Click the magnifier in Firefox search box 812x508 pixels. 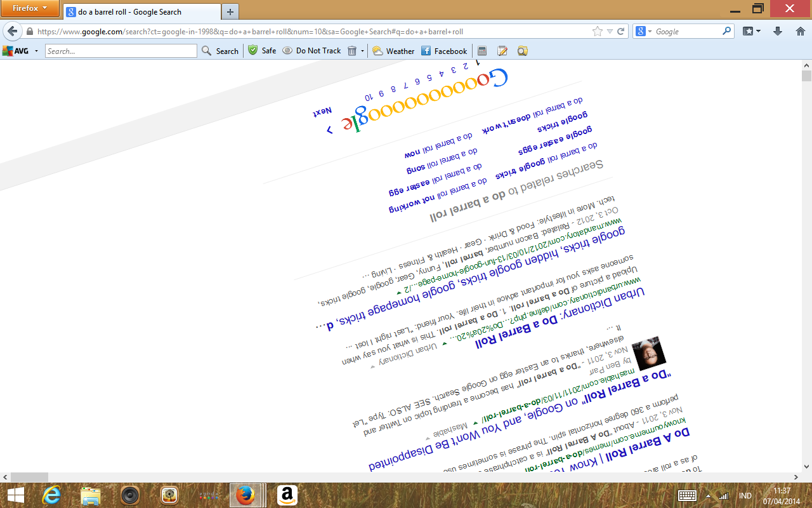pyautogui.click(x=727, y=31)
